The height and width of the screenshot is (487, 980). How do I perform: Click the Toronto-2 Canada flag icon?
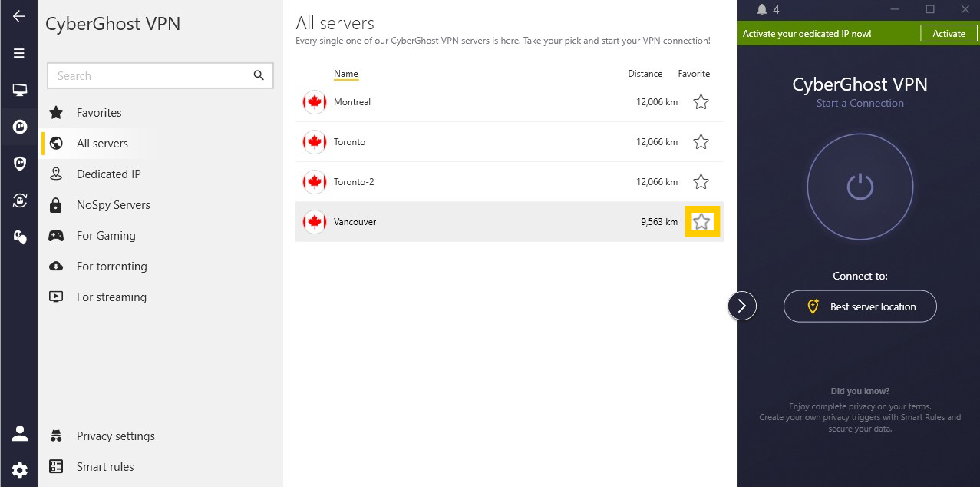point(315,182)
